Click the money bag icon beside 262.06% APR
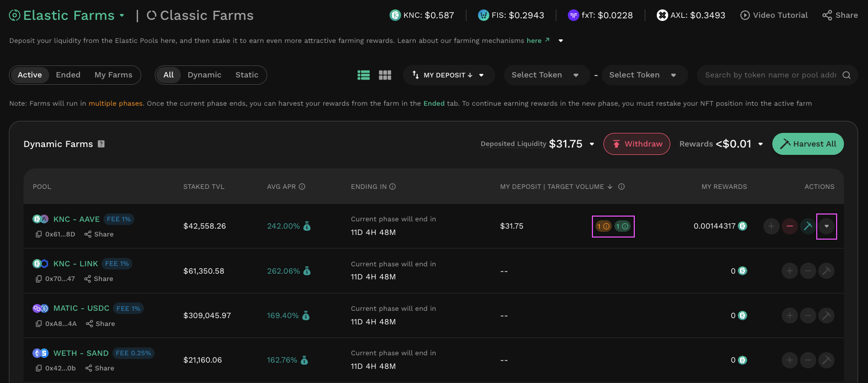 [307, 271]
